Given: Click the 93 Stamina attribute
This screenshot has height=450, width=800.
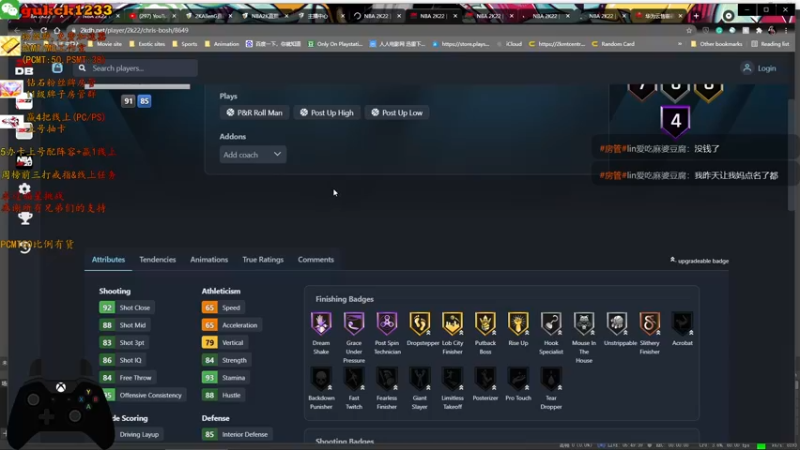Looking at the screenshot, I should tap(226, 378).
